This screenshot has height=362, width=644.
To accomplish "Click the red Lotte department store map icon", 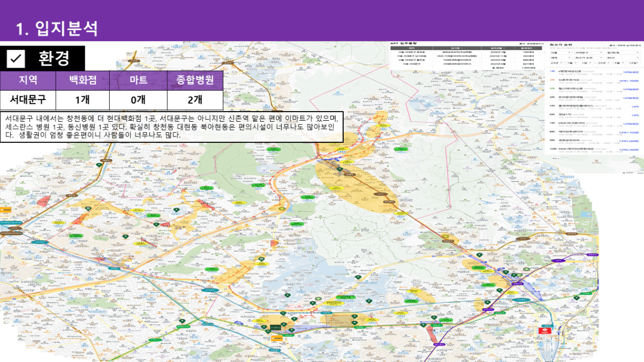I will 543,329.
